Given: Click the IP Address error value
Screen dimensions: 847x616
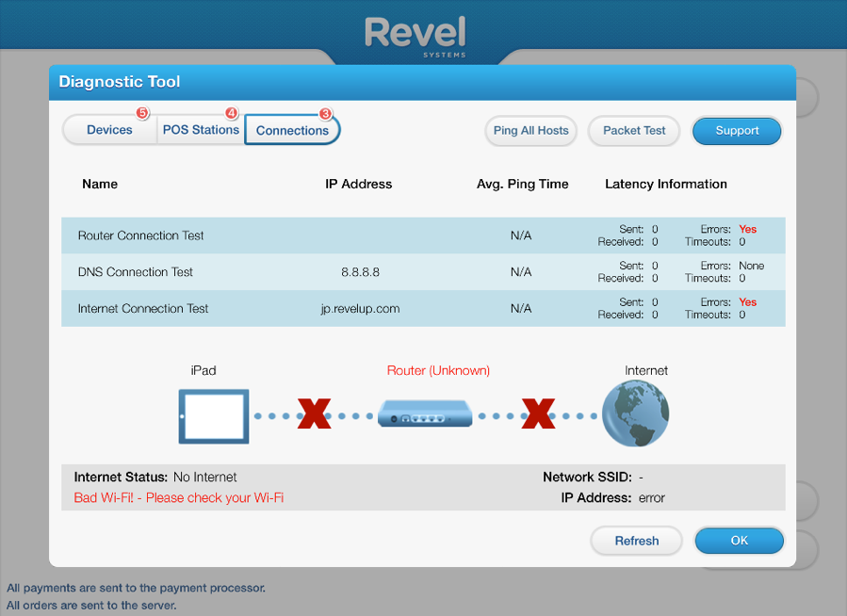Looking at the screenshot, I should tap(651, 497).
